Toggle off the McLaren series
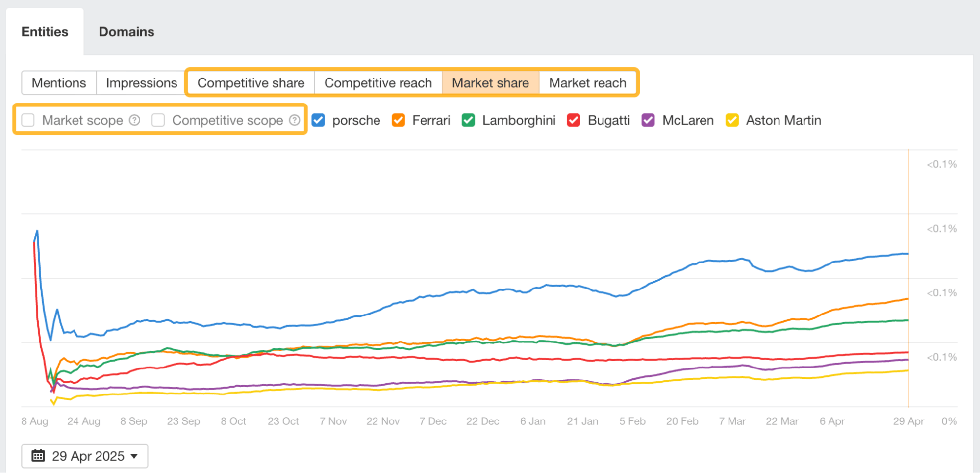980x473 pixels. coord(648,120)
